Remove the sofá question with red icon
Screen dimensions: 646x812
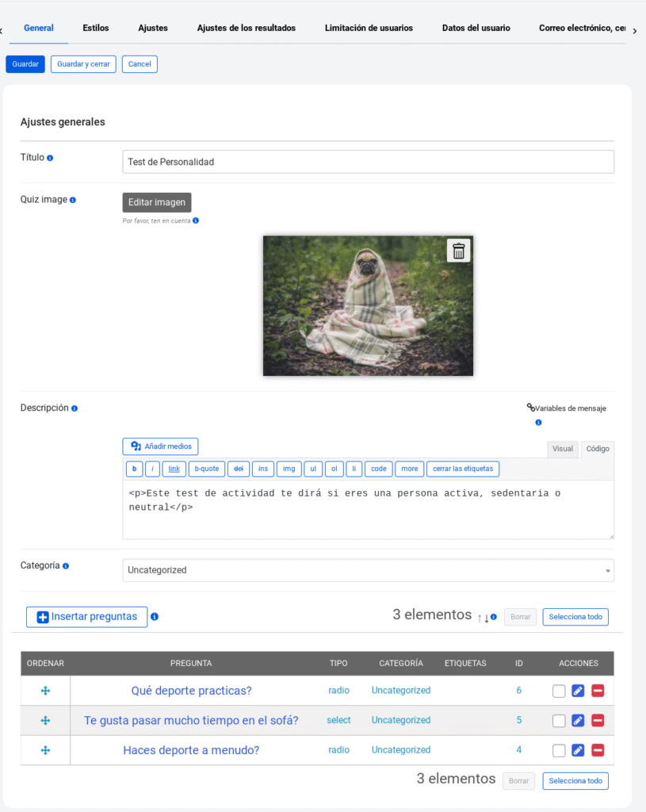pos(598,720)
